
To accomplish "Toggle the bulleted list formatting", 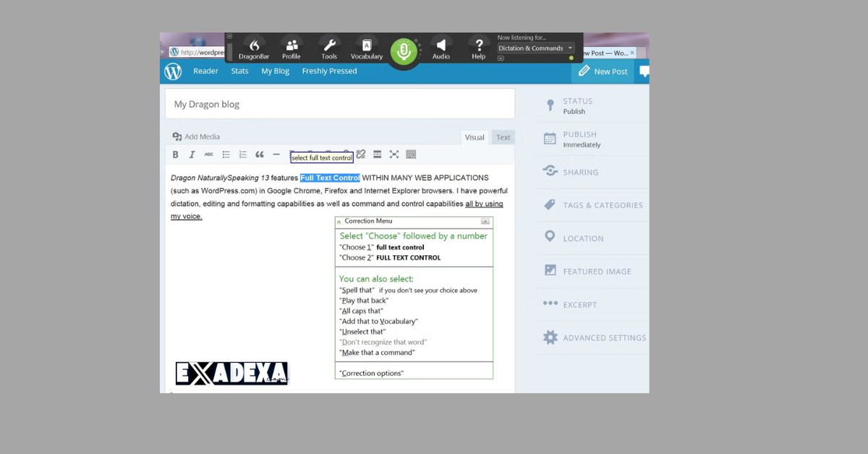I will [226, 154].
